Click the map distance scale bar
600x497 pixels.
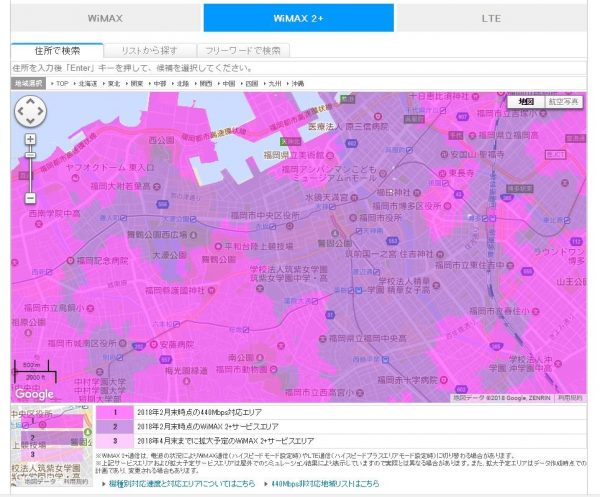pyautogui.click(x=35, y=371)
